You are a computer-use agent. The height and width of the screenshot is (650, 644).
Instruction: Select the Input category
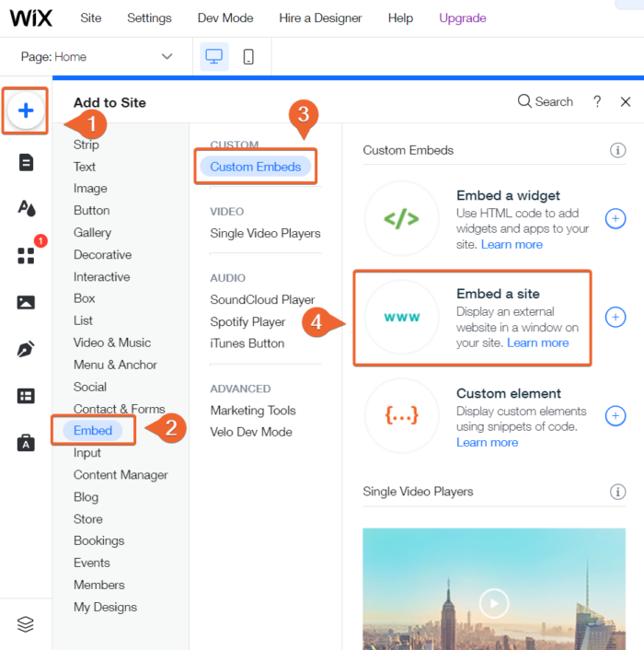(x=87, y=453)
